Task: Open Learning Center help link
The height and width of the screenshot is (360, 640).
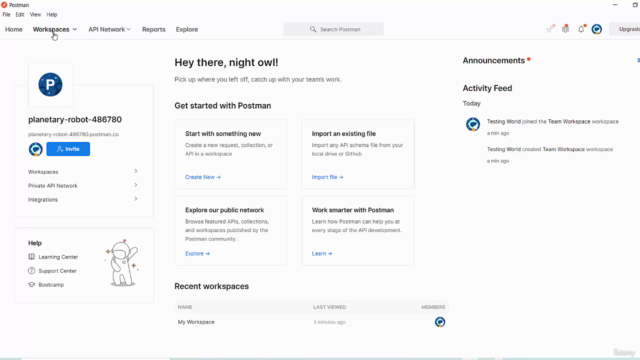Action: click(58, 257)
